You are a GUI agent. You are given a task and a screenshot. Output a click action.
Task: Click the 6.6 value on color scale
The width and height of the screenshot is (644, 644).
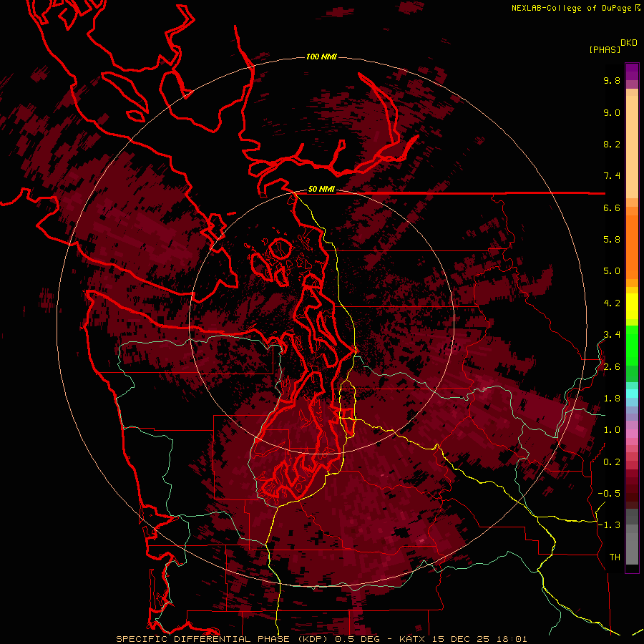point(612,208)
